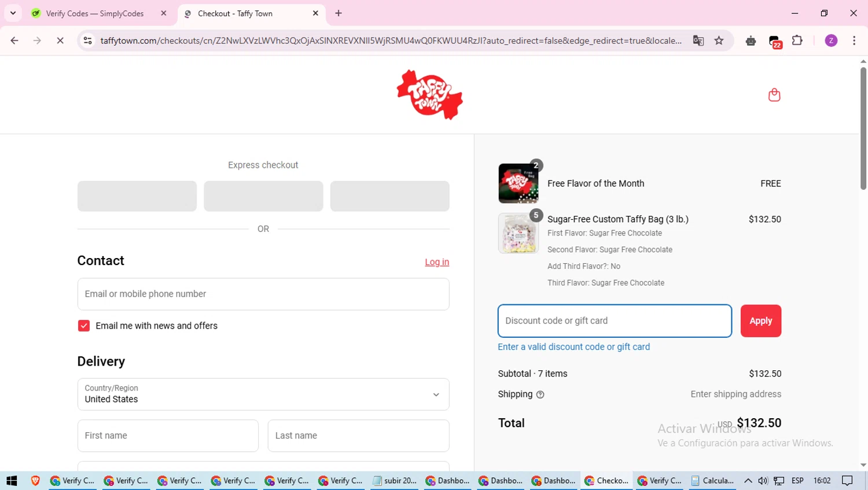Switch to Verify Codes — SimplyCodes tab
The width and height of the screenshot is (868, 490).
[95, 13]
